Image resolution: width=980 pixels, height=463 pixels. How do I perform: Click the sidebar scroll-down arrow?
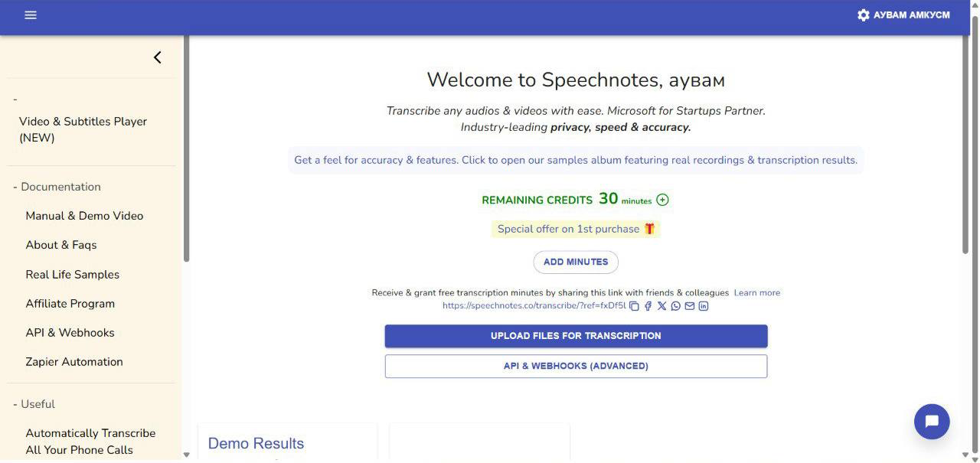click(x=186, y=455)
